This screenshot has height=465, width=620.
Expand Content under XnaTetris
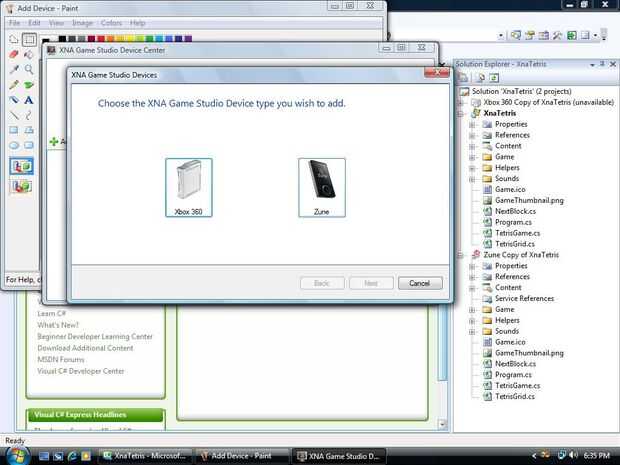pos(472,146)
